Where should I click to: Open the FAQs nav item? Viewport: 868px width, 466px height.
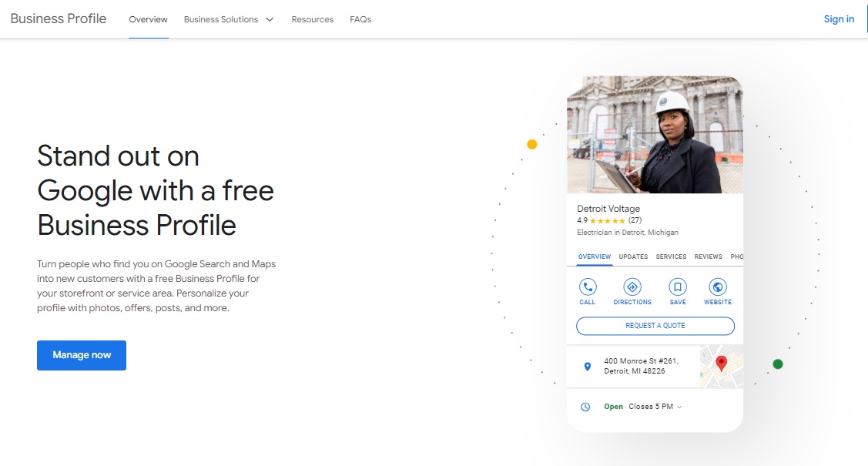pos(360,19)
